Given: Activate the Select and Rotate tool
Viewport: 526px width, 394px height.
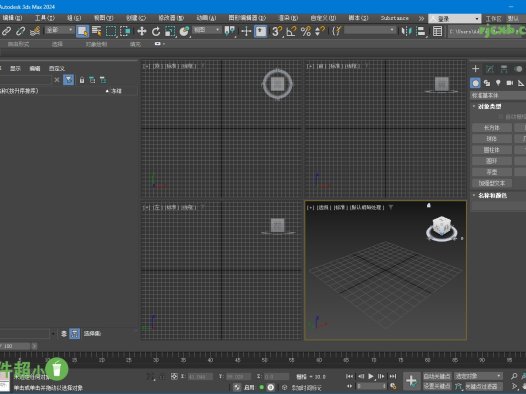Looking at the screenshot, I should coord(156,32).
